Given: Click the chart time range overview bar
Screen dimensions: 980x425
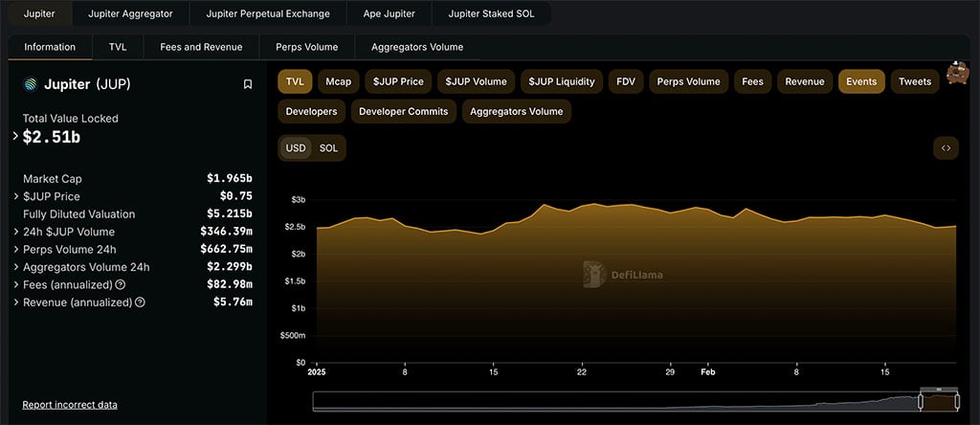Looking at the screenshot, I should tap(635, 401).
